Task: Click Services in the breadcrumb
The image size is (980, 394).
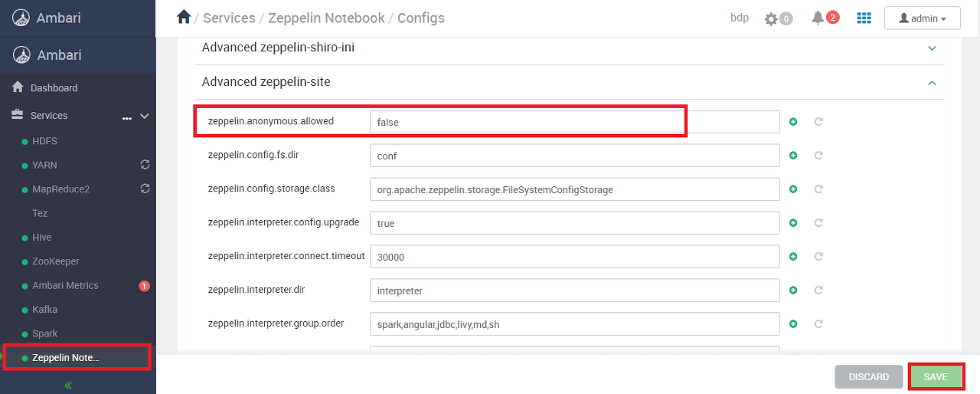Action: pyautogui.click(x=230, y=18)
